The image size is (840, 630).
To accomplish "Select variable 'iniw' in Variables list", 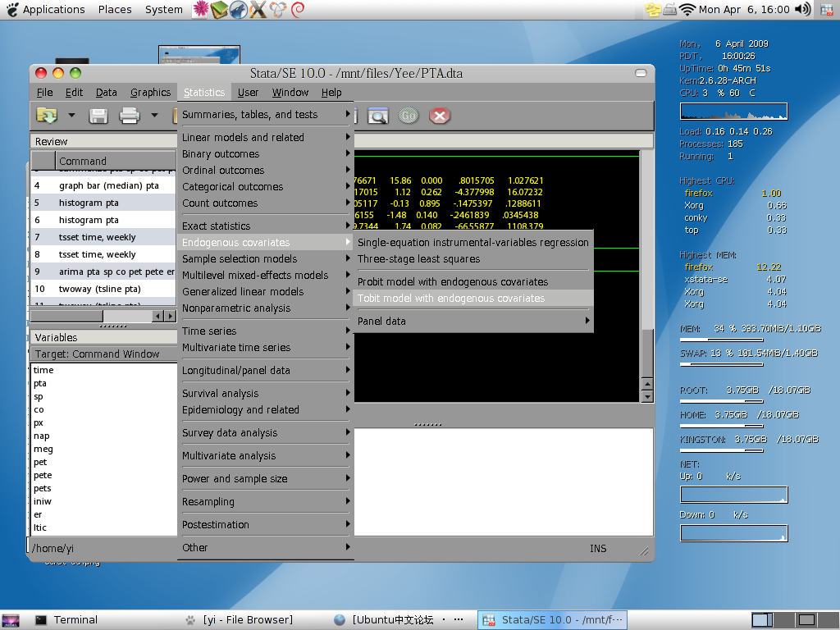I will point(43,501).
